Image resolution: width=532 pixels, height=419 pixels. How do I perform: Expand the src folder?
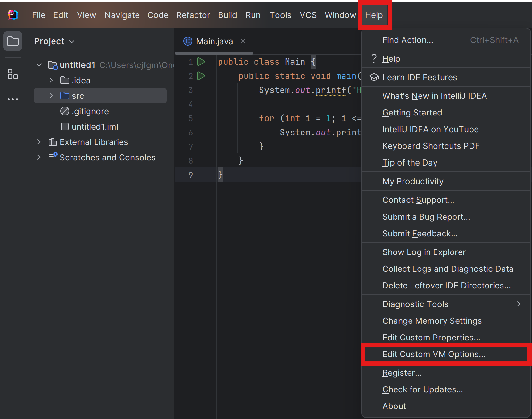(x=51, y=96)
